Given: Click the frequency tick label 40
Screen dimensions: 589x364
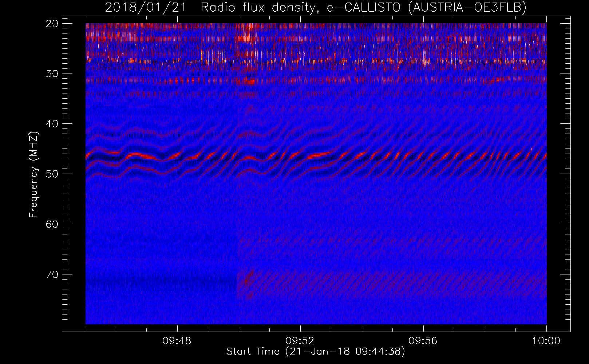Looking at the screenshot, I should (x=52, y=124).
